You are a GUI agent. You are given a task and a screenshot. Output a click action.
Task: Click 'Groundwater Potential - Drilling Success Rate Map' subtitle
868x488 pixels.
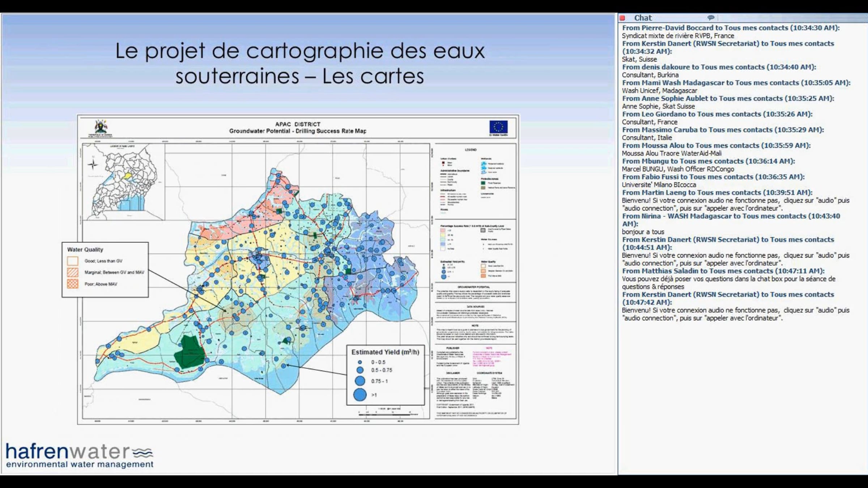(x=298, y=131)
